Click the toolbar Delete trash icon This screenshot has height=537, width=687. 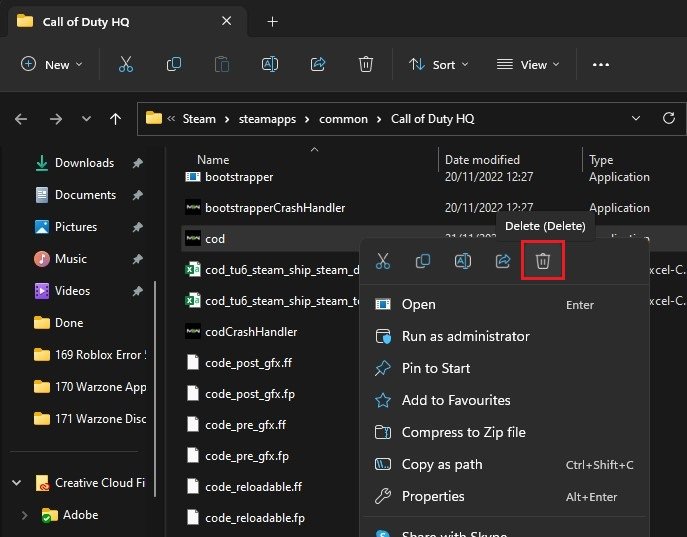click(366, 64)
